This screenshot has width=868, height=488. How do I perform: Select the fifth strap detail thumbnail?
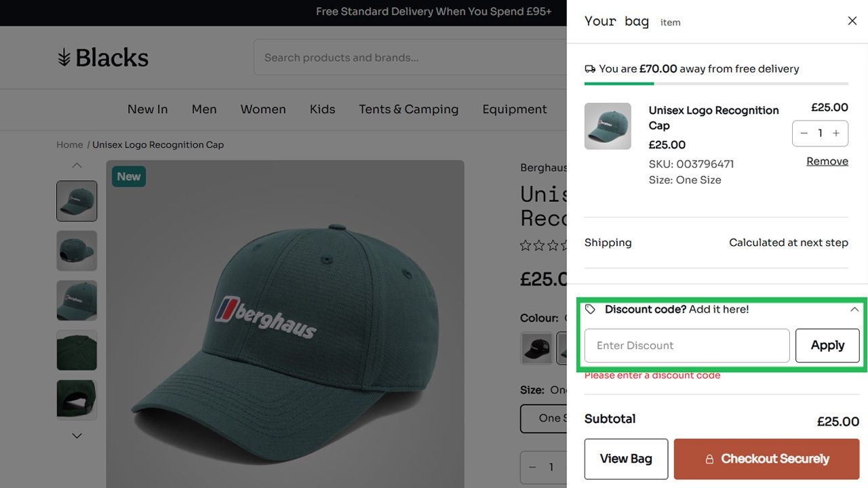77,400
